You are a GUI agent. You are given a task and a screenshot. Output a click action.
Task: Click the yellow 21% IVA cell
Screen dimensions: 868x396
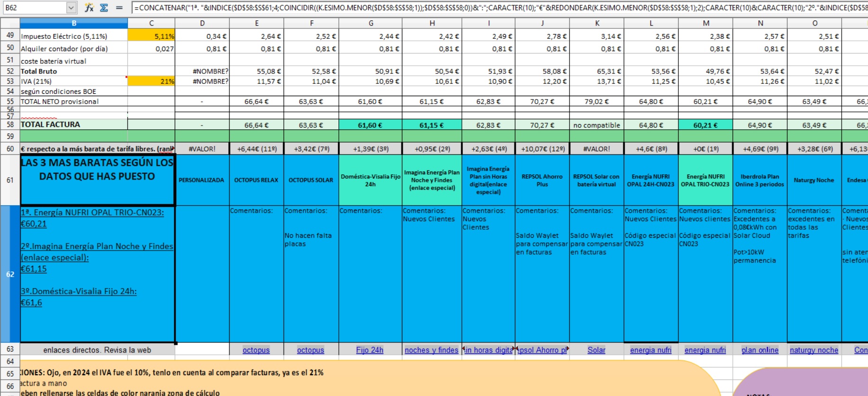pyautogui.click(x=151, y=81)
